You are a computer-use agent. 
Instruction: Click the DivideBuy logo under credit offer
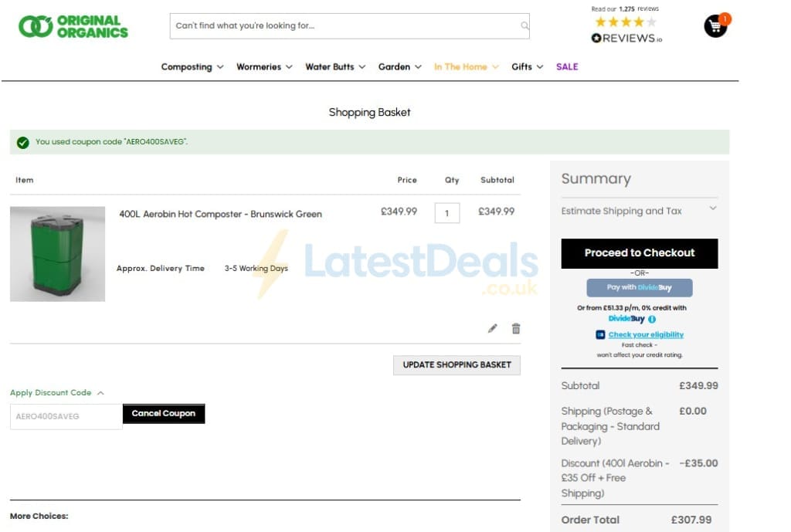626,319
